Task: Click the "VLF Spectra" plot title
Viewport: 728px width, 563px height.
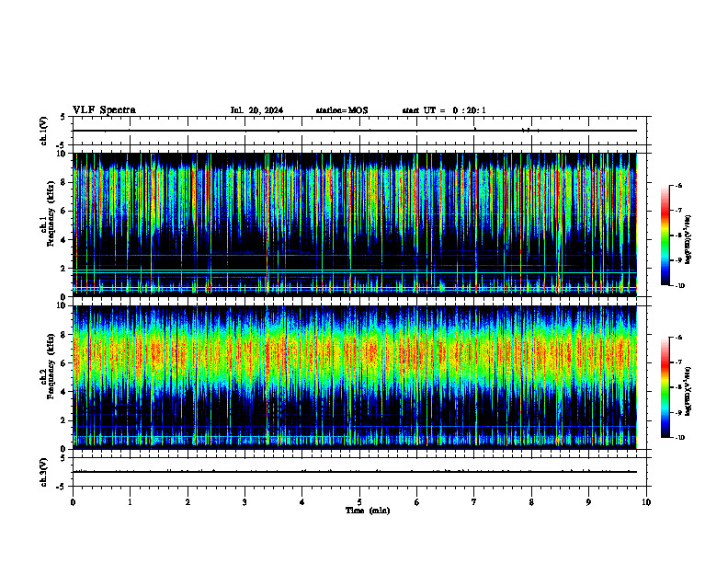Action: [104, 109]
